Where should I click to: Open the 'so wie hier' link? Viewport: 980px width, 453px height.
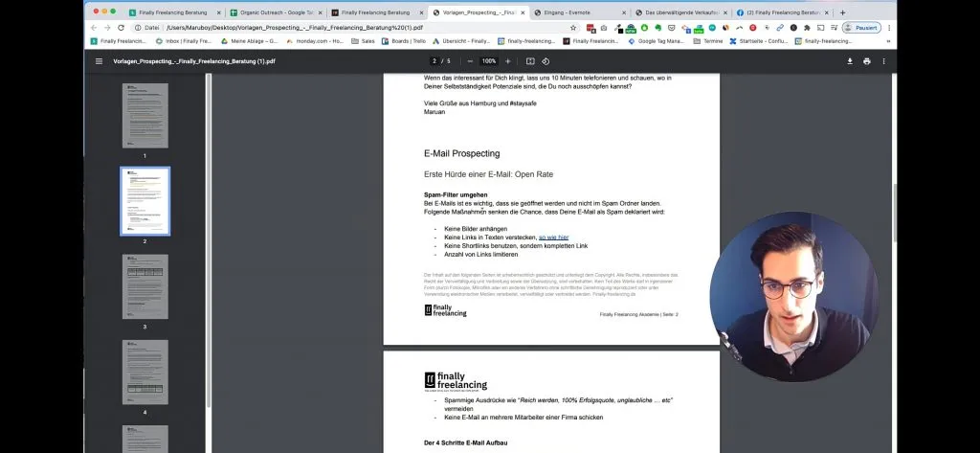554,238
